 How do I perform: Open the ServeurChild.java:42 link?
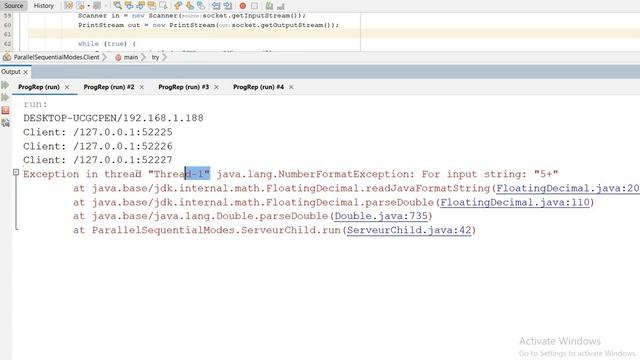409,230
